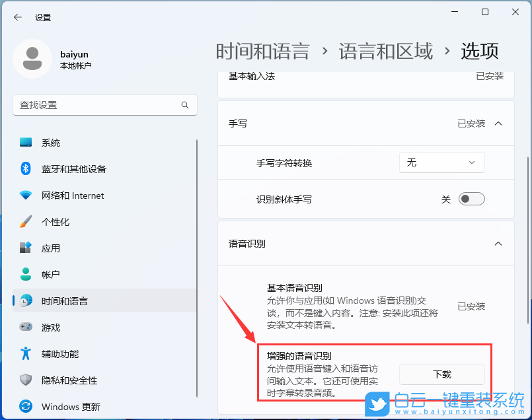Click the 辅助功能 accessibility icon
This screenshot has width=532, height=420.
point(26,353)
